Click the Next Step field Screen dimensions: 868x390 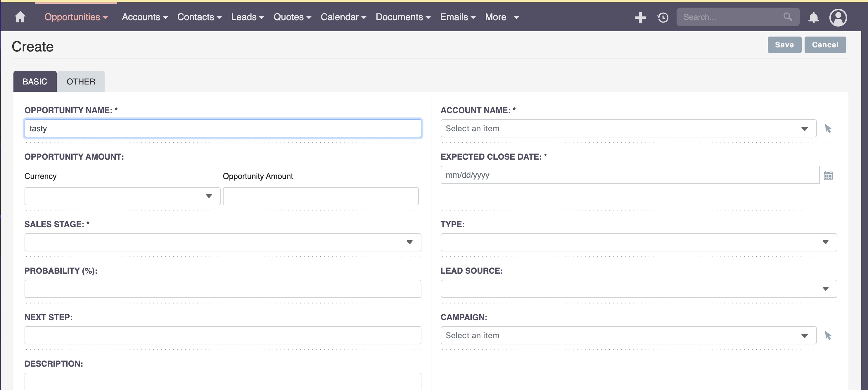223,335
